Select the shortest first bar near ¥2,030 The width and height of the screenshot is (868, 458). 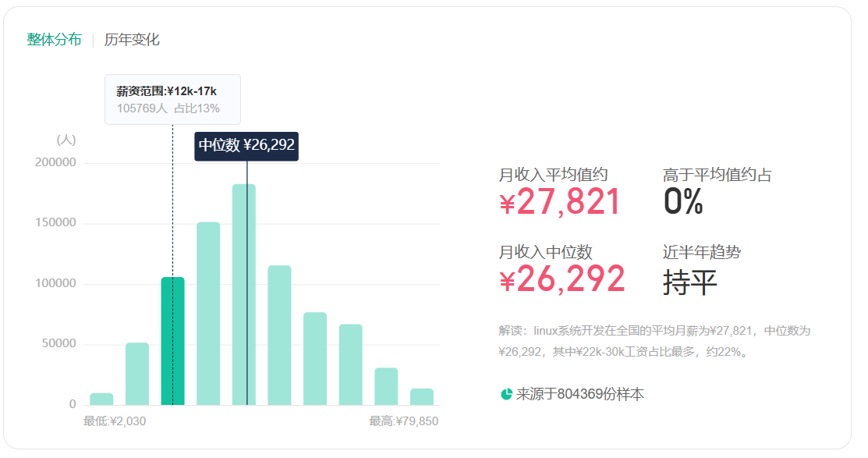(x=102, y=399)
